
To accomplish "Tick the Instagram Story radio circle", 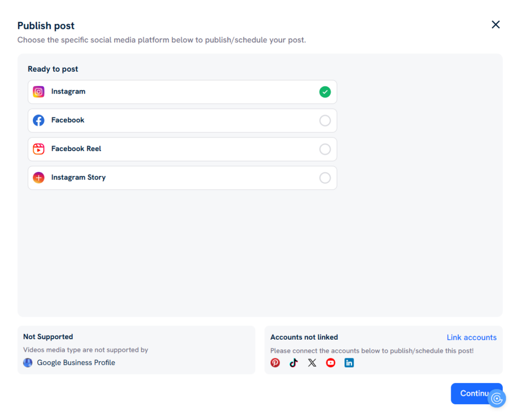I will [x=325, y=178].
